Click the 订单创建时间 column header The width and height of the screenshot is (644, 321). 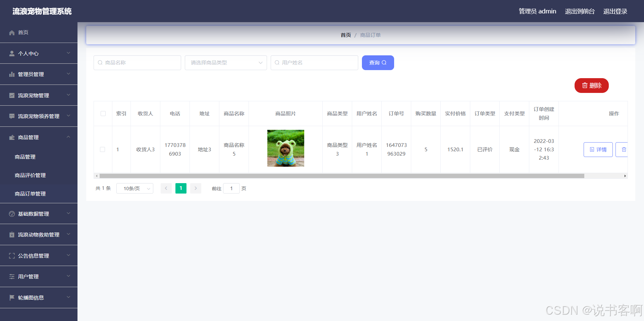544,114
